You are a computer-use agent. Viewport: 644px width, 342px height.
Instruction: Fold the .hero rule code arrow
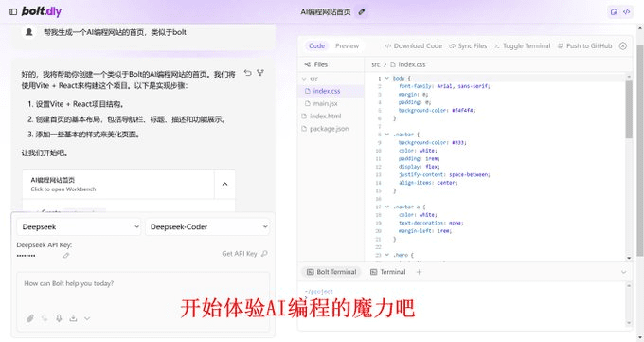[x=386, y=255]
